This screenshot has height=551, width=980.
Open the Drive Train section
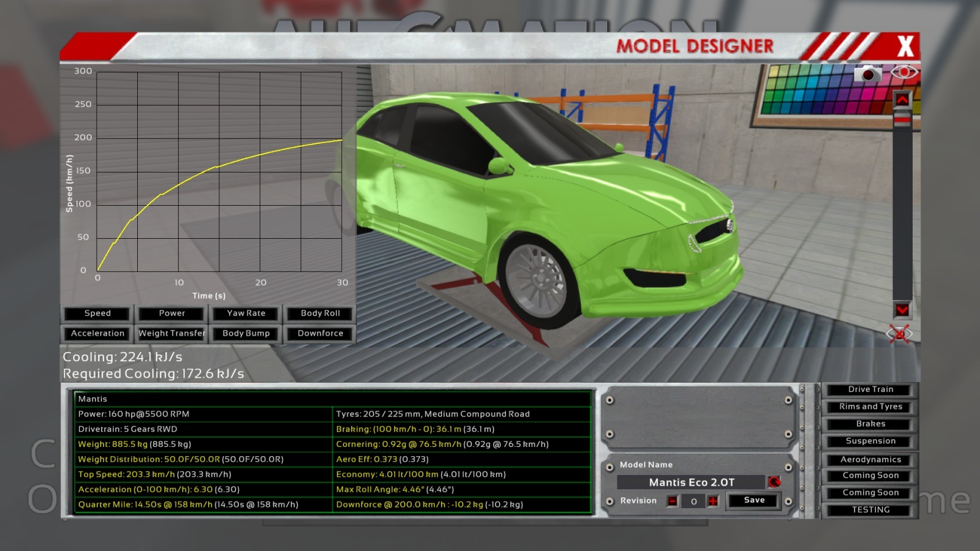click(x=870, y=389)
